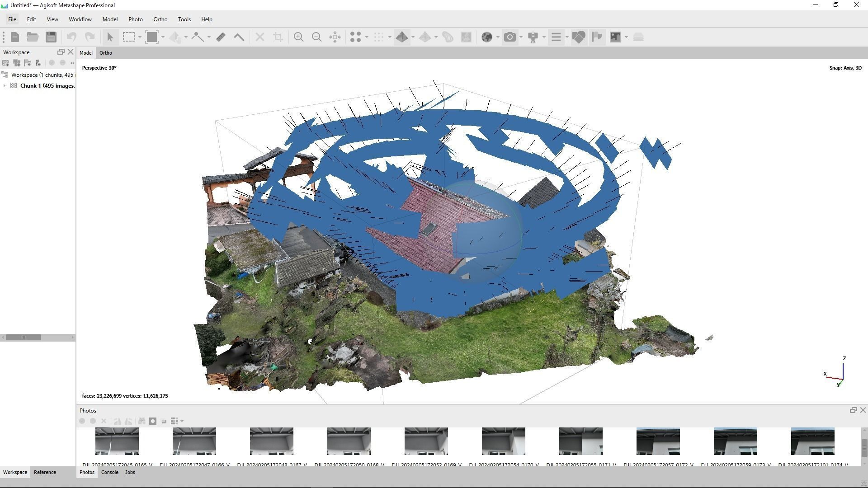Click the Ruler measurement tool
This screenshot has height=488, width=868.
click(221, 37)
